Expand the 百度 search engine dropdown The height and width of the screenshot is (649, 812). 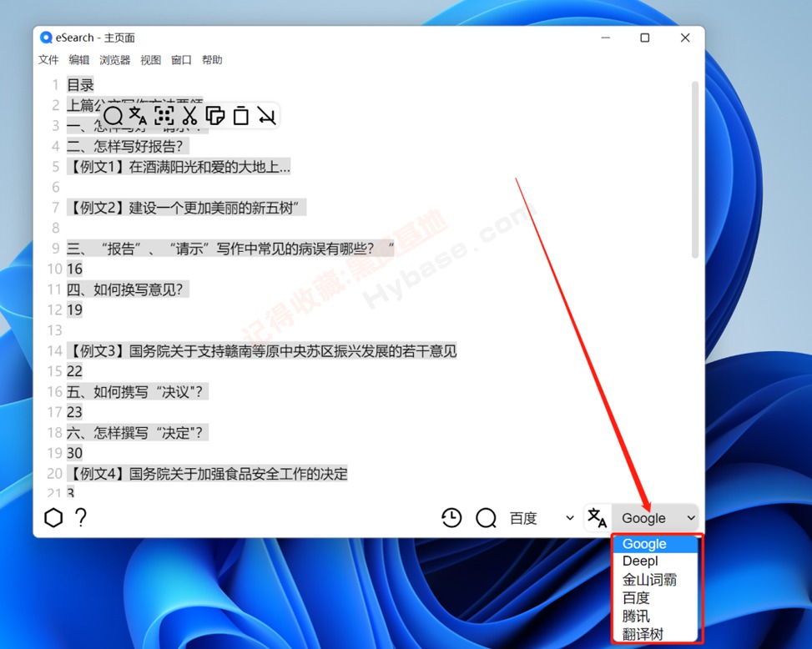[x=542, y=518]
